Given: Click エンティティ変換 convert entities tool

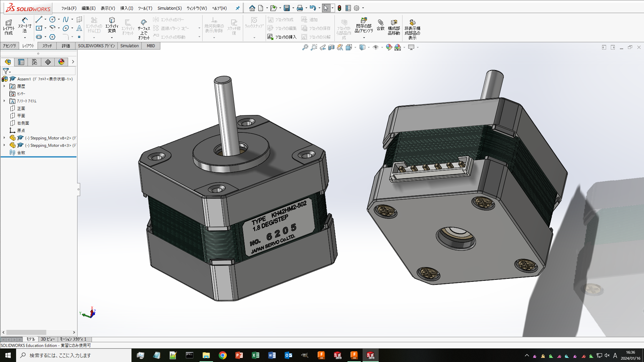Looking at the screenshot, I should pyautogui.click(x=112, y=25).
